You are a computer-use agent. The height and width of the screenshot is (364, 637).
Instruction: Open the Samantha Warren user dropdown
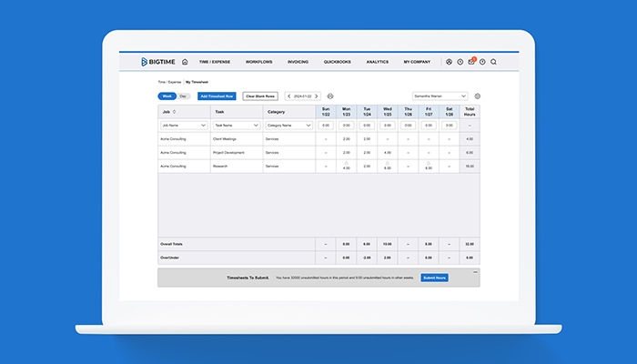440,96
